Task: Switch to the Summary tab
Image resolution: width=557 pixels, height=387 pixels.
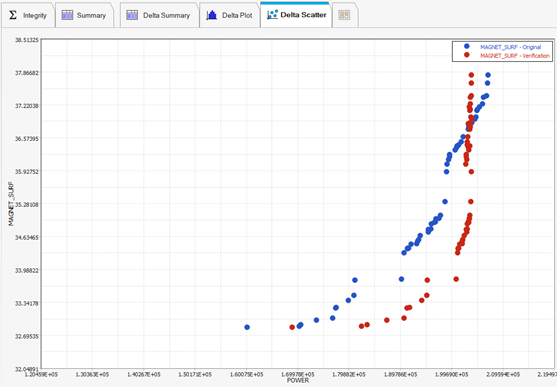Action: [x=85, y=15]
